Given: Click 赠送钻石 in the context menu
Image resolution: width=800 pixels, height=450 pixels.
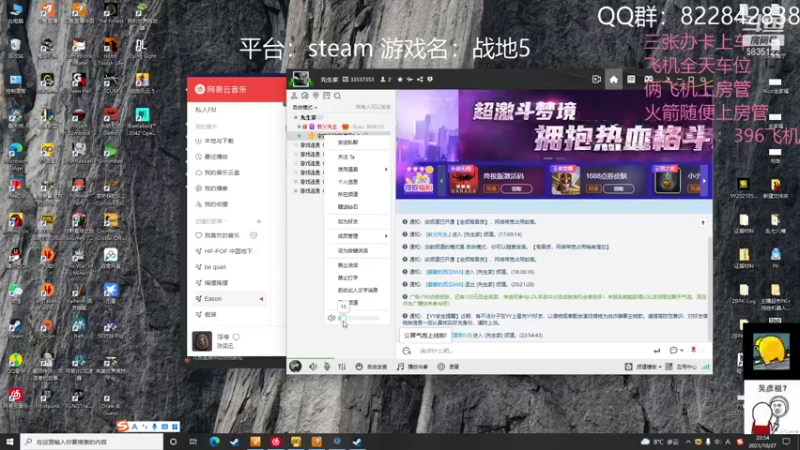Looking at the screenshot, I should pos(348,207).
